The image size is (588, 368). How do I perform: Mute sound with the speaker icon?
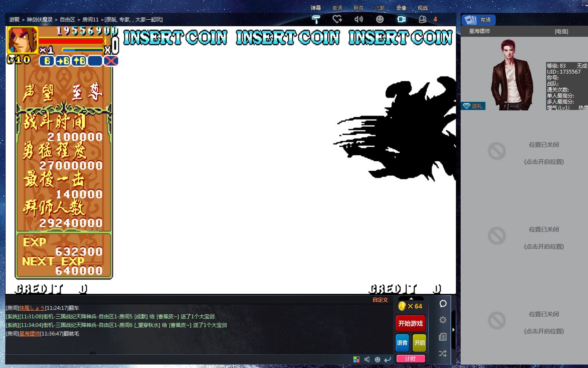click(x=359, y=19)
